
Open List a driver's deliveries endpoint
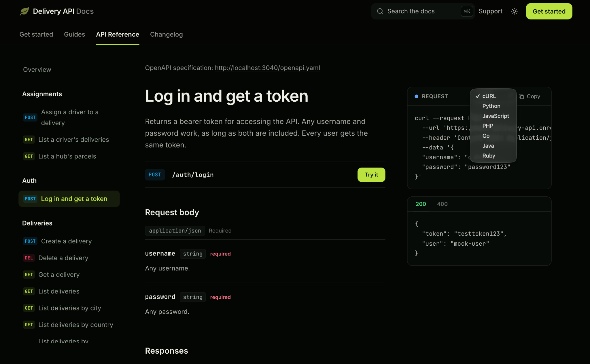pyautogui.click(x=69, y=140)
